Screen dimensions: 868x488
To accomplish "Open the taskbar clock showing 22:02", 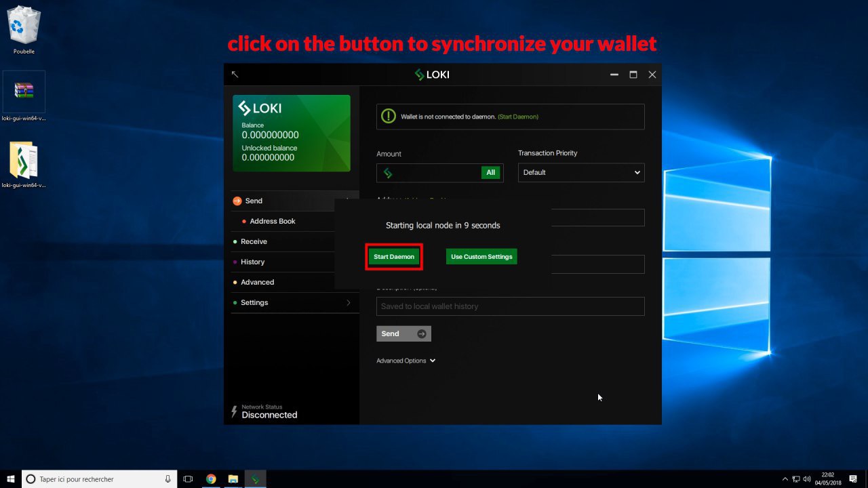I will pos(828,479).
